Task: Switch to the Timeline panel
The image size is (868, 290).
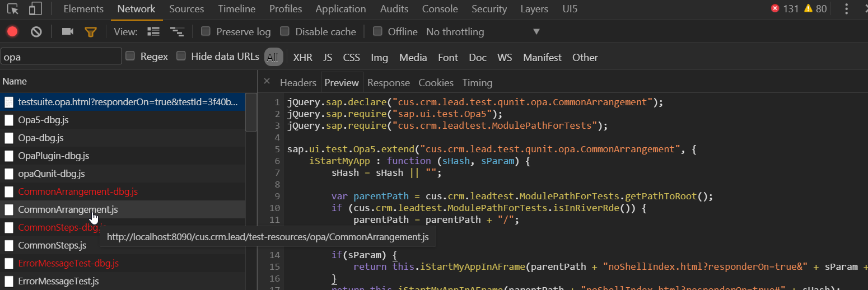Action: tap(237, 9)
